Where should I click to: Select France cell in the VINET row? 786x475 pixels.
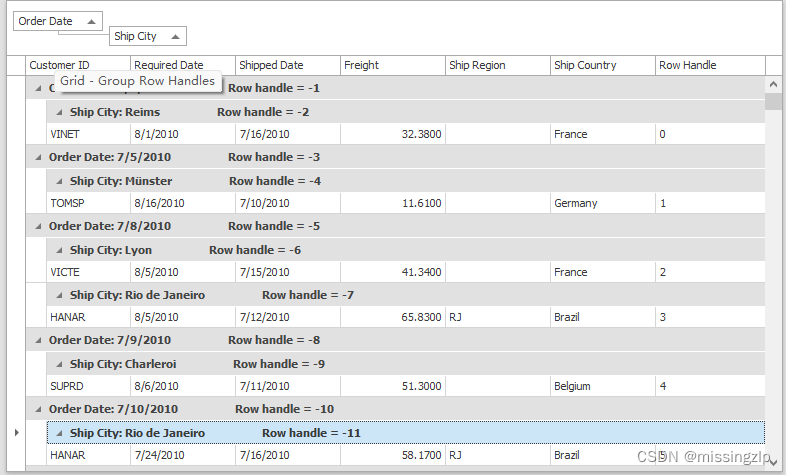603,134
